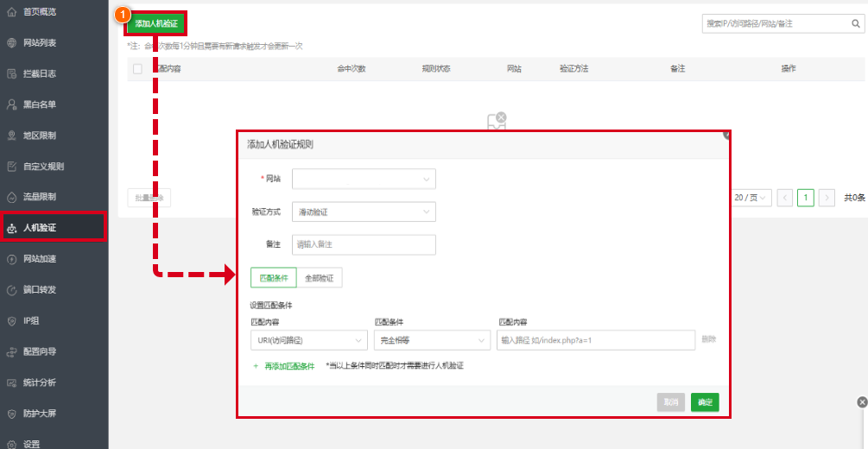
Task: Click the 设置 gear icon
Action: click(12, 444)
